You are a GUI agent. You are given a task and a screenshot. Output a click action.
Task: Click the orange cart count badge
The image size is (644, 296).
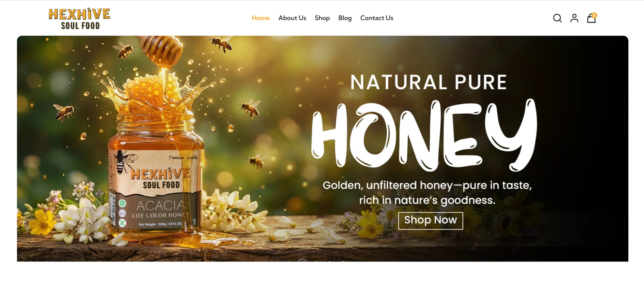click(x=594, y=15)
